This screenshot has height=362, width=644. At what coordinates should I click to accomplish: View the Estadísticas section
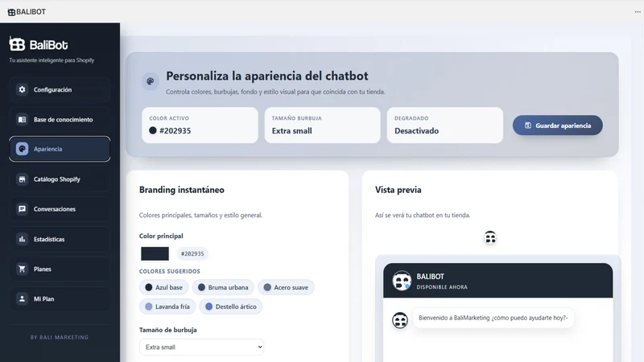click(x=60, y=239)
